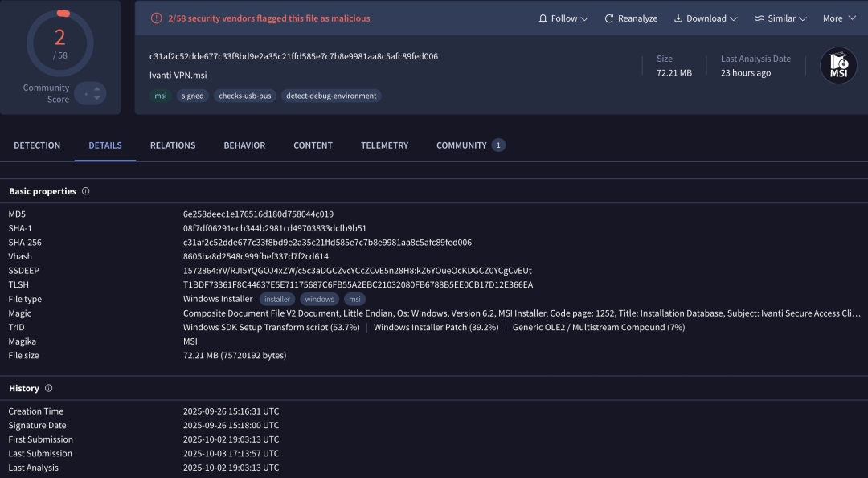
Task: Click the installer file type tag
Action: coord(277,299)
